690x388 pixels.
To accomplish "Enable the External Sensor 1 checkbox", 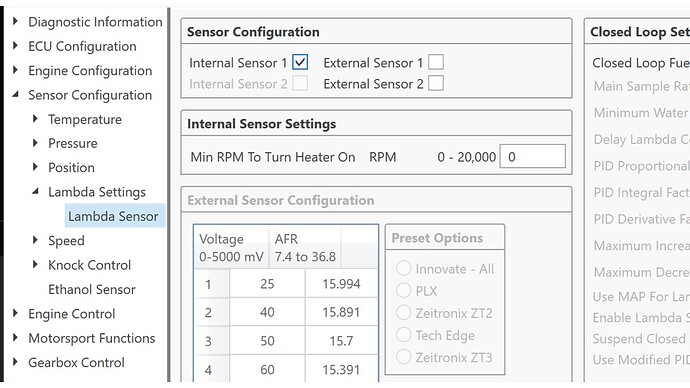I will 436,62.
